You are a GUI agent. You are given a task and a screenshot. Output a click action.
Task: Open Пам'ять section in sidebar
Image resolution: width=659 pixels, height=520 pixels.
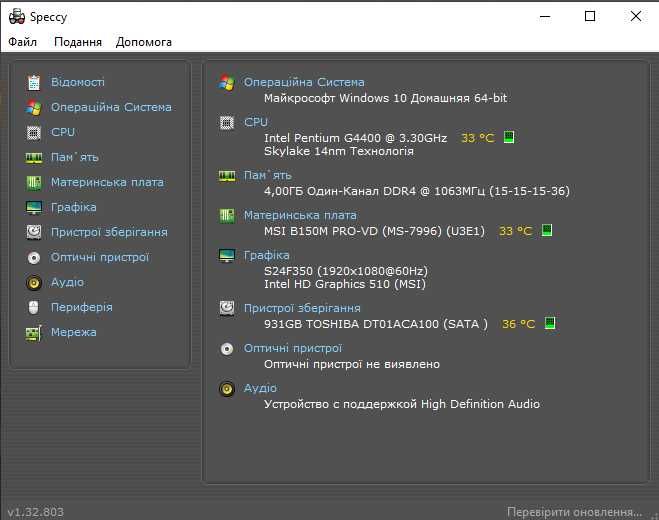pos(75,157)
